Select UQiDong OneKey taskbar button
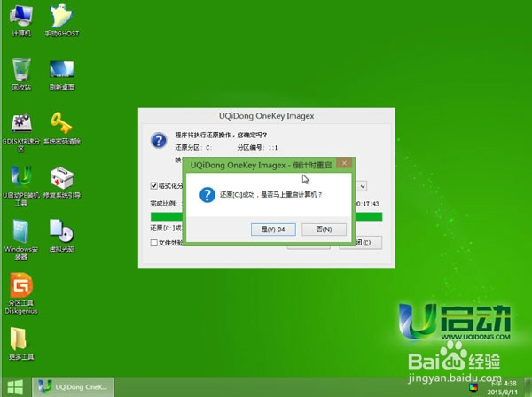Image resolution: width=532 pixels, height=397 pixels. [74, 387]
